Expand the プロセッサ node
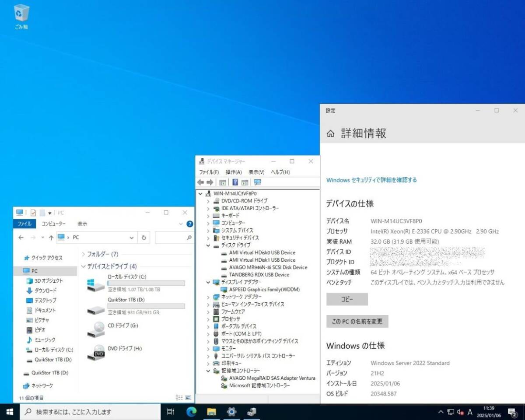Image resolution: width=525 pixels, height=420 pixels. pyautogui.click(x=209, y=319)
